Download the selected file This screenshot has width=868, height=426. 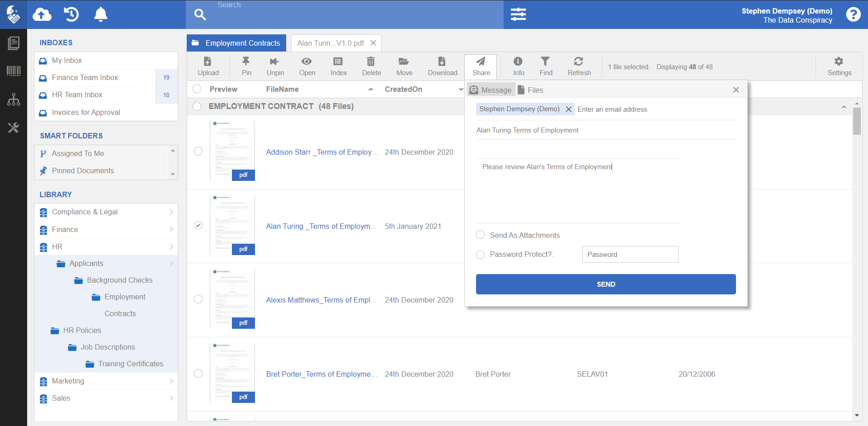442,66
